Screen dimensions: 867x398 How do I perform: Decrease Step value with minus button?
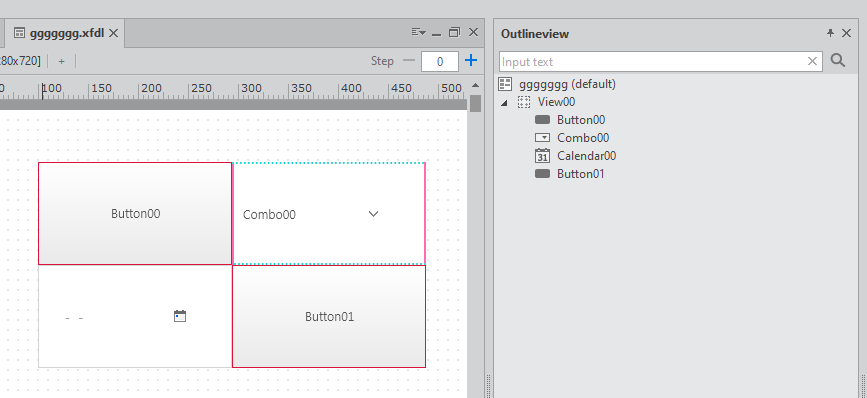point(409,60)
